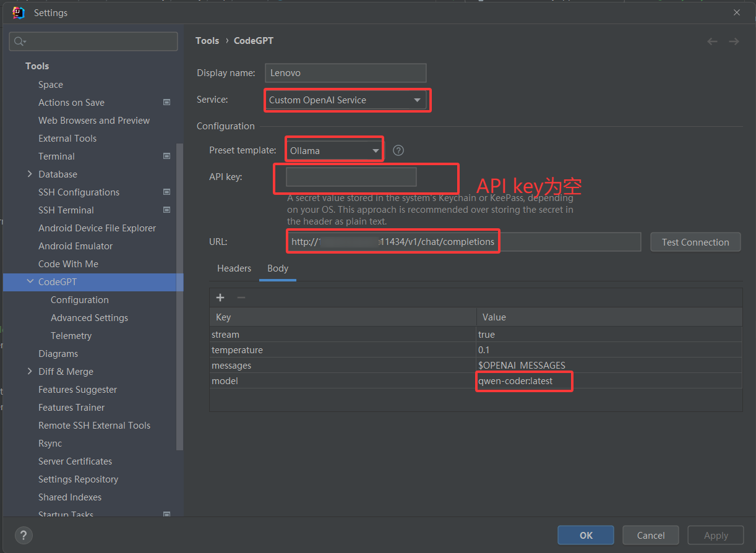Screen dimensions: 756x553
Task: Click the Apply button
Action: tap(716, 536)
